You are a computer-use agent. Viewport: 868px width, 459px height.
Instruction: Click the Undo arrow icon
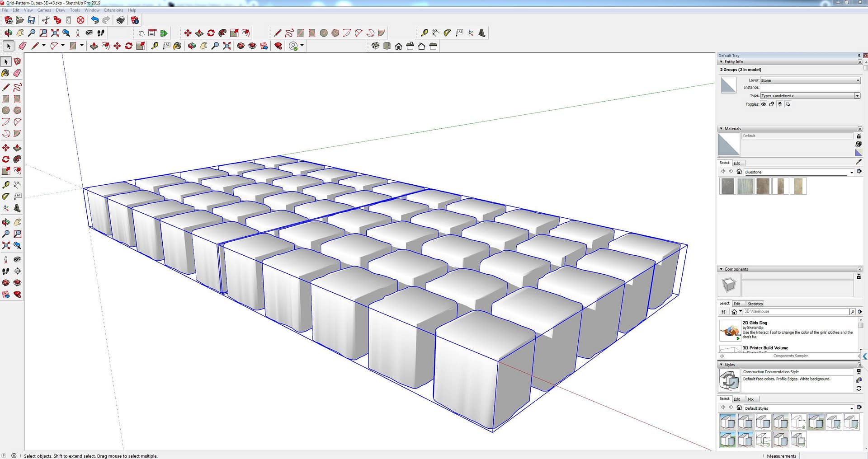(x=94, y=20)
